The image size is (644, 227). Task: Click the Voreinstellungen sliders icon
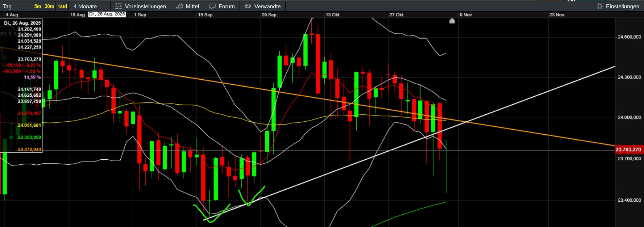point(118,7)
